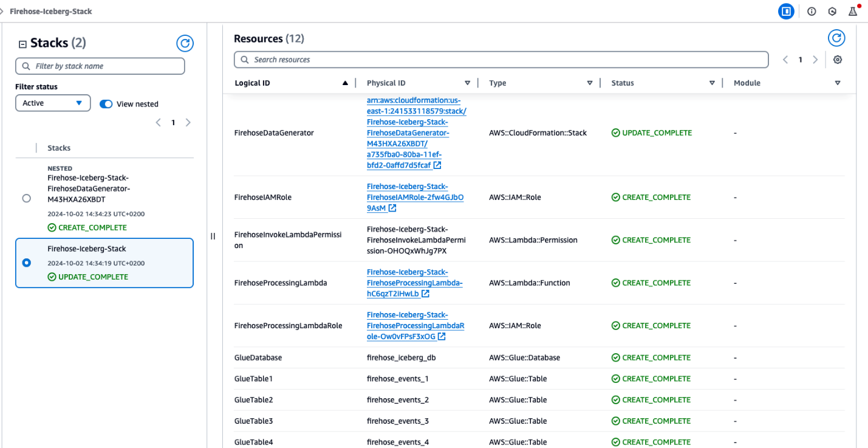Open the FirehoseProcessingLambdaRole physical ID link
The height and width of the screenshot is (448, 868).
pos(415,326)
